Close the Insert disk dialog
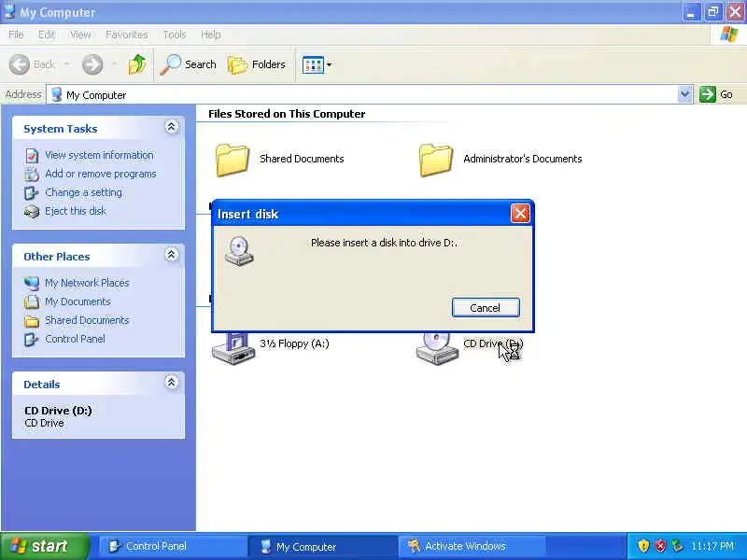Screen dimensions: 747x560 point(520,214)
